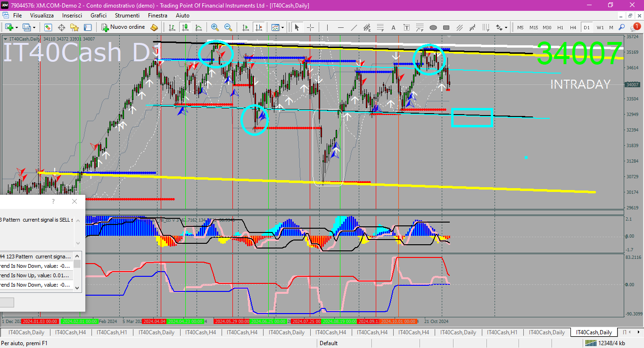Create a new chart with the toolbar icon

(9, 27)
